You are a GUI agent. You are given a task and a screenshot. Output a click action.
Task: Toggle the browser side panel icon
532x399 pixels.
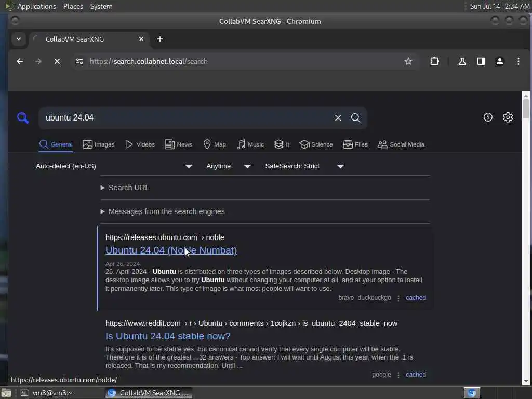click(x=481, y=61)
